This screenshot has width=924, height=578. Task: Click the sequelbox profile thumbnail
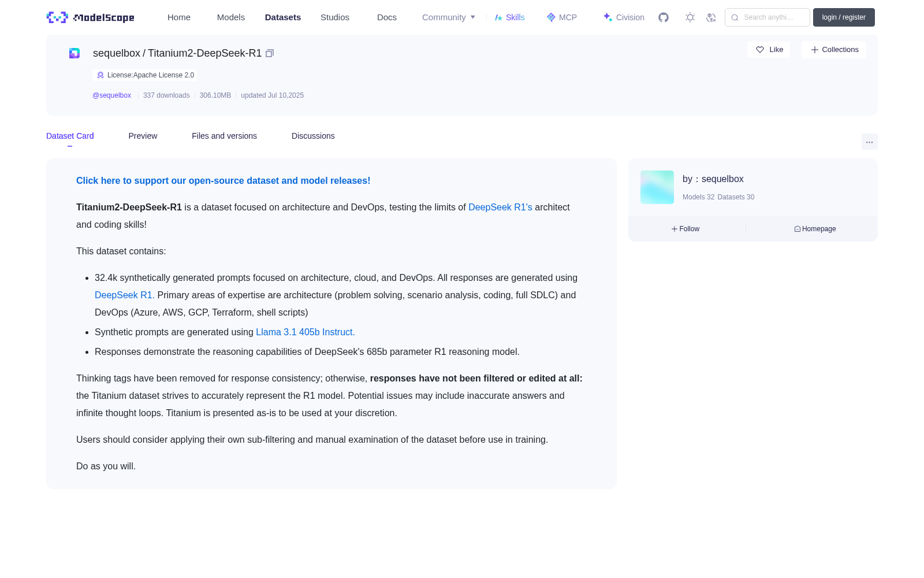[657, 187]
